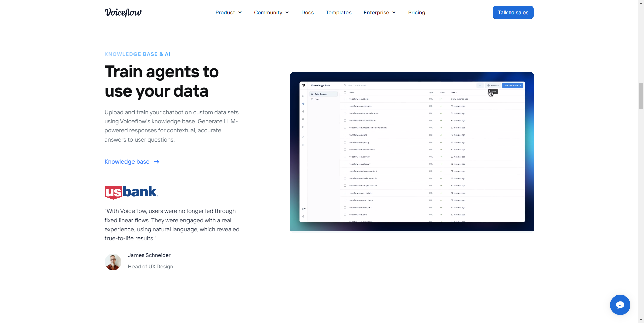Click the voiceflow.com/docs row name
644x323 pixels.
[x=358, y=215]
